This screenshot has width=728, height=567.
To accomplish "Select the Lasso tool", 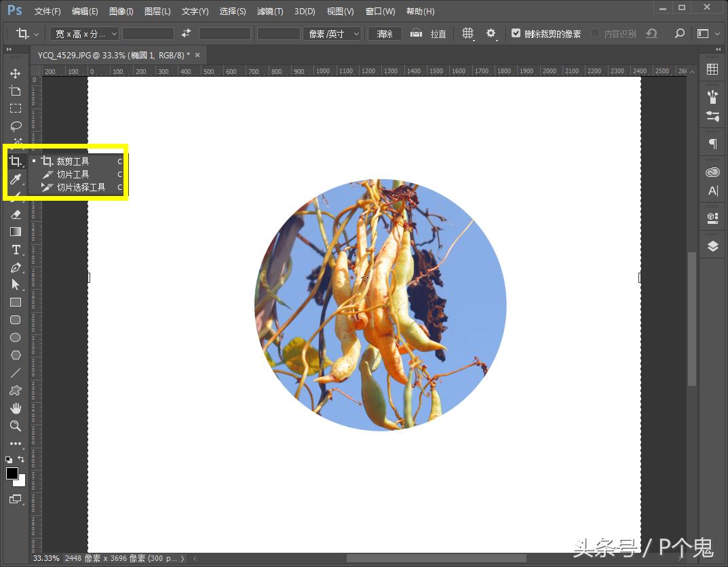I will point(15,126).
